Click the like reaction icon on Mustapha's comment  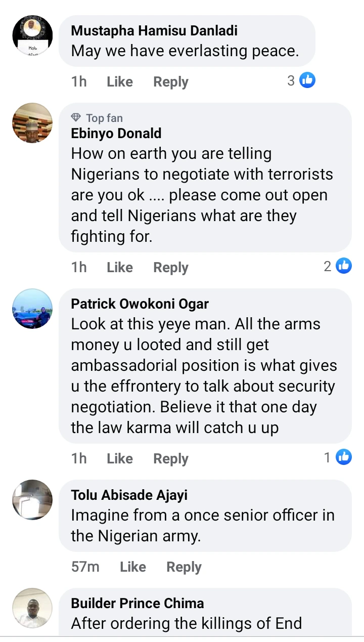click(x=307, y=80)
